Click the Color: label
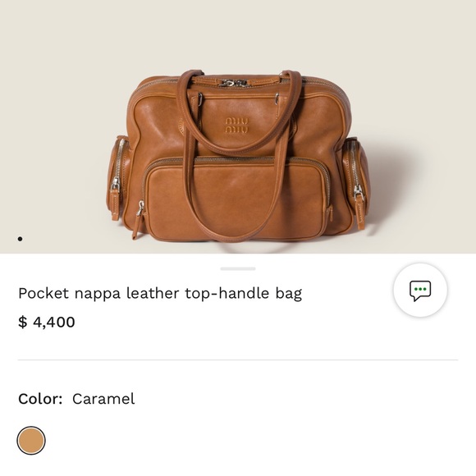This screenshot has height=476, width=476. click(40, 399)
